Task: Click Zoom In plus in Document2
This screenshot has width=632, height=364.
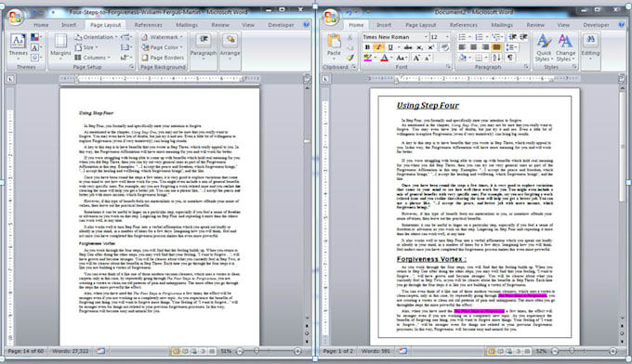Action: 612,351
